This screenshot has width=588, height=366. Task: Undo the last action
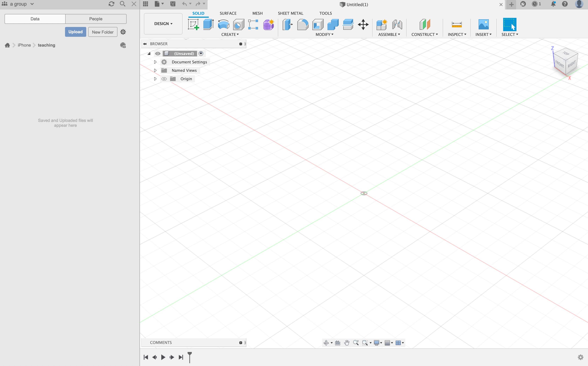click(184, 4)
